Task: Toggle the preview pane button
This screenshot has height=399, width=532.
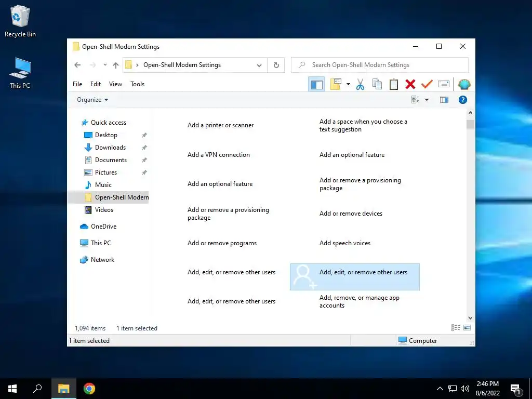Action: (x=444, y=100)
